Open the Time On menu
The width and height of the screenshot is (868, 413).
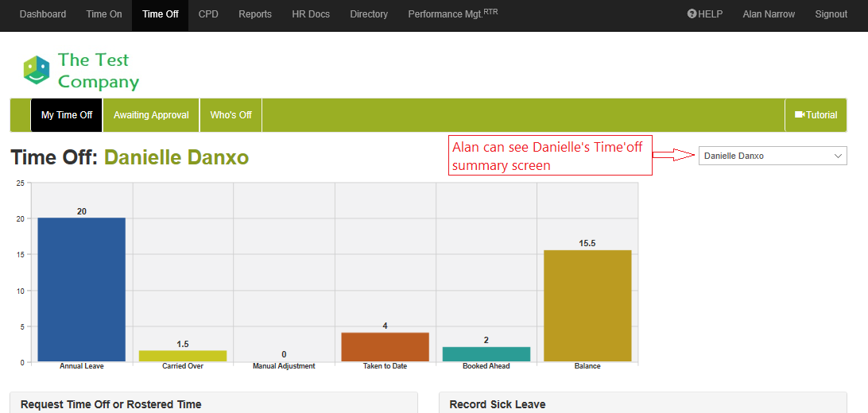pos(103,14)
